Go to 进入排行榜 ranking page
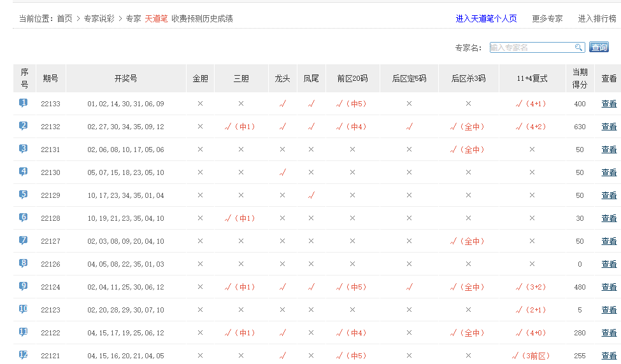Screen dimensions: 621x364 pyautogui.click(x=597, y=19)
